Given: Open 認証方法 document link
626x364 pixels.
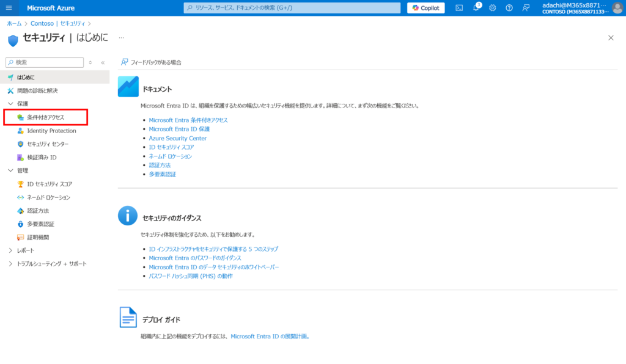Looking at the screenshot, I should (x=160, y=165).
